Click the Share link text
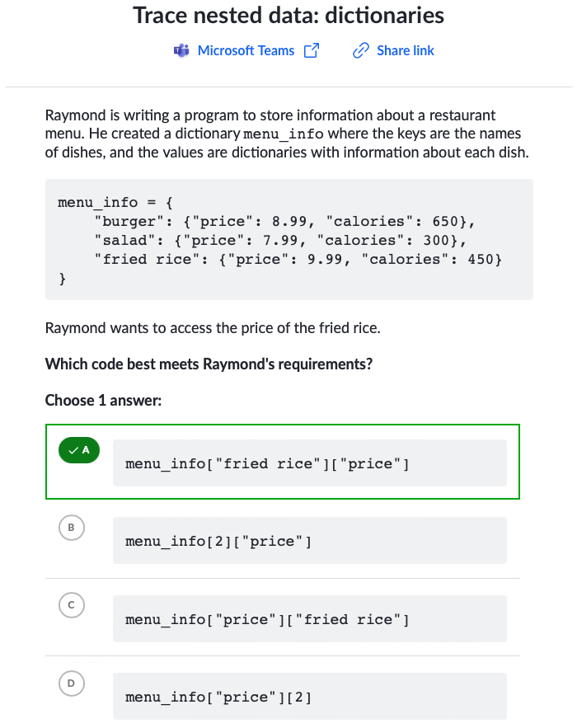Screen dimensions: 577x728 coord(406,50)
